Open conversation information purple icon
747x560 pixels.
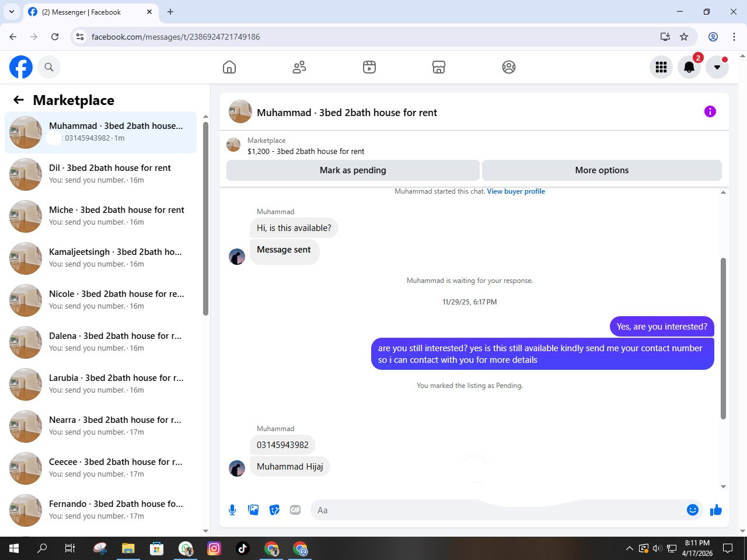tap(710, 111)
